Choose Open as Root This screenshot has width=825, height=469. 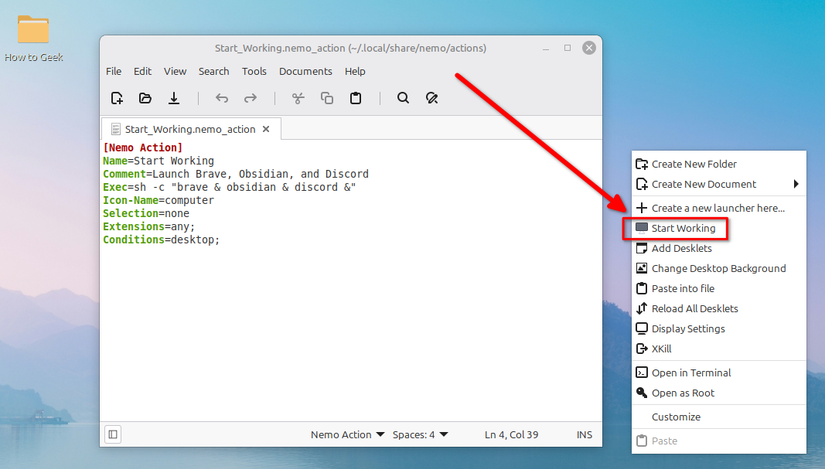[x=719, y=393]
